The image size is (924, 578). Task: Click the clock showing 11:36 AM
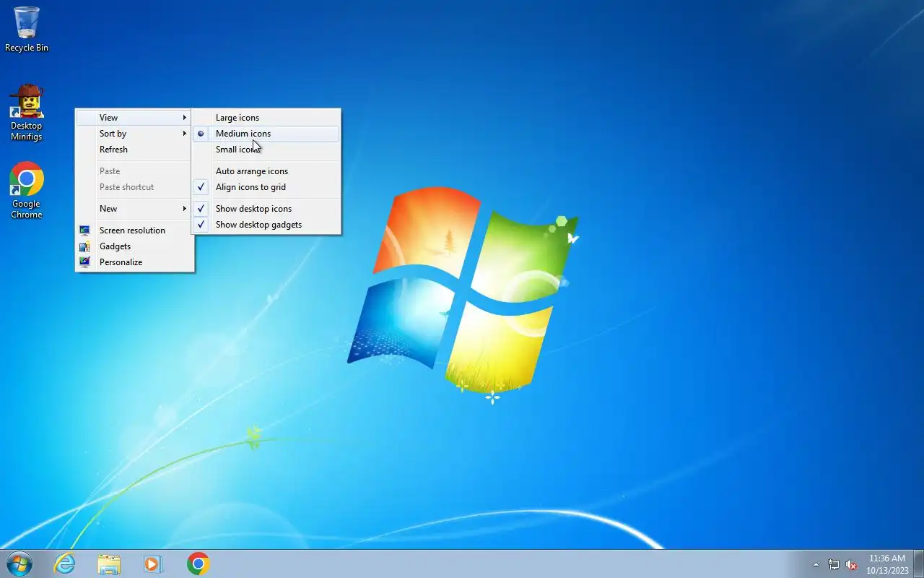(887, 564)
